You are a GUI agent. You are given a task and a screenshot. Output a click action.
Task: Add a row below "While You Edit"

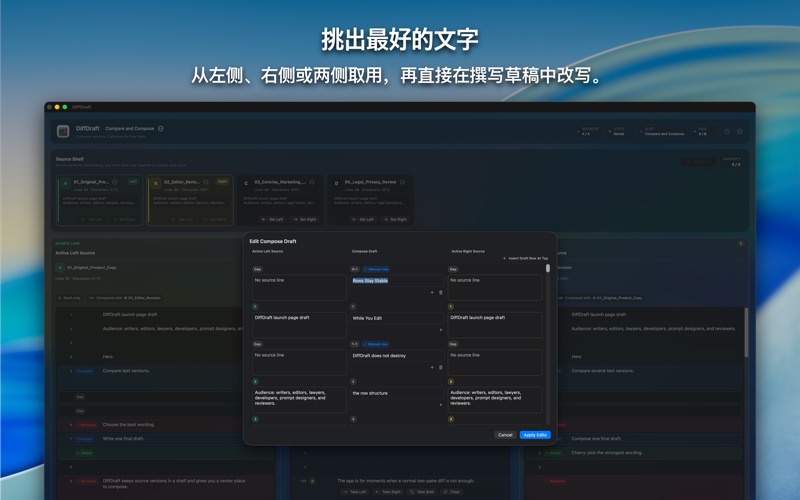pos(441,330)
